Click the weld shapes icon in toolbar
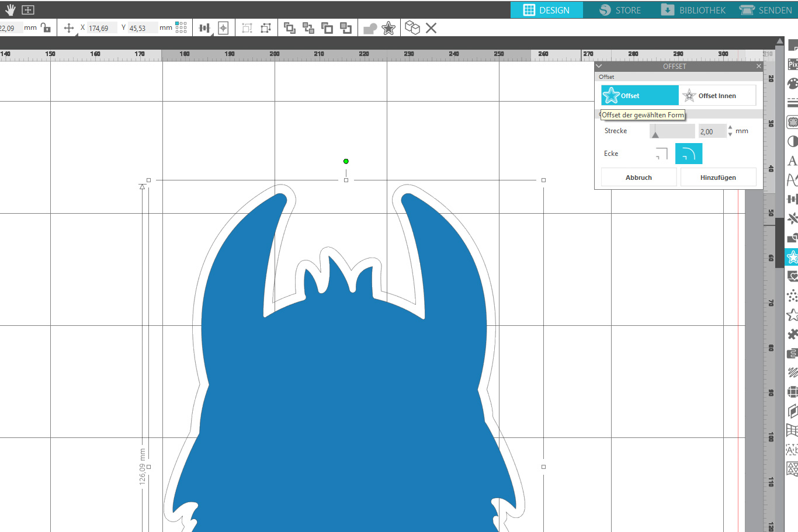Viewport: 798px width, 532px height. click(370, 28)
